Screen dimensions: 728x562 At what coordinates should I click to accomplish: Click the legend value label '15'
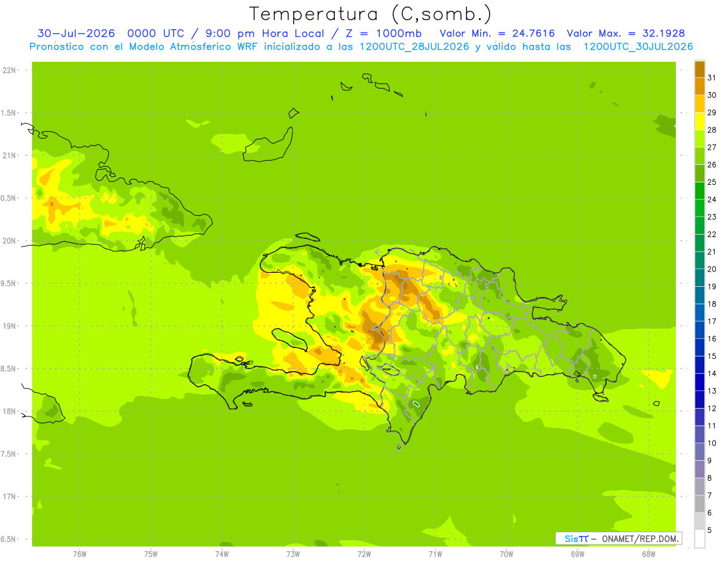712,356
